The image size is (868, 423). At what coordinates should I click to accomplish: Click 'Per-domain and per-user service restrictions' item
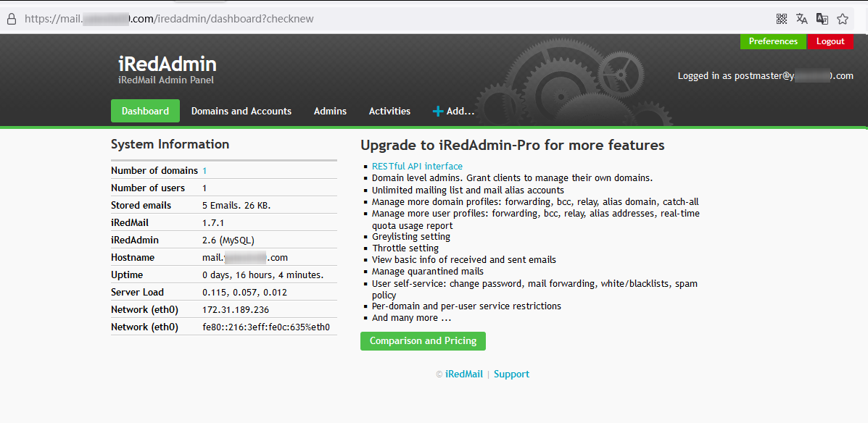467,306
